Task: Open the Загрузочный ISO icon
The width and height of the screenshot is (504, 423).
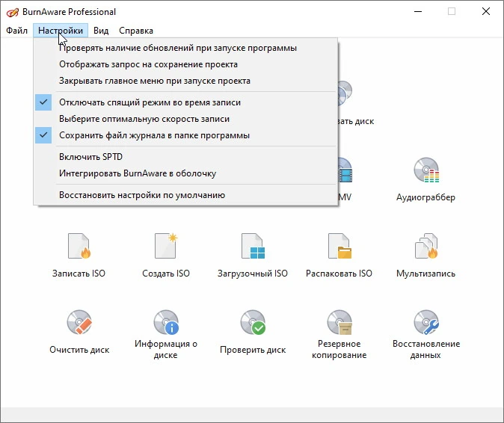Action: click(x=253, y=246)
